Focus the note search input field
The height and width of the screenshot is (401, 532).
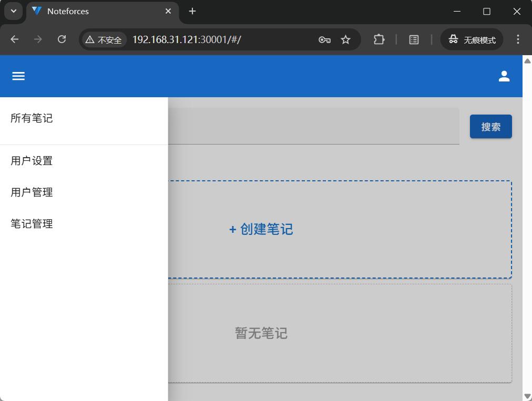313,126
